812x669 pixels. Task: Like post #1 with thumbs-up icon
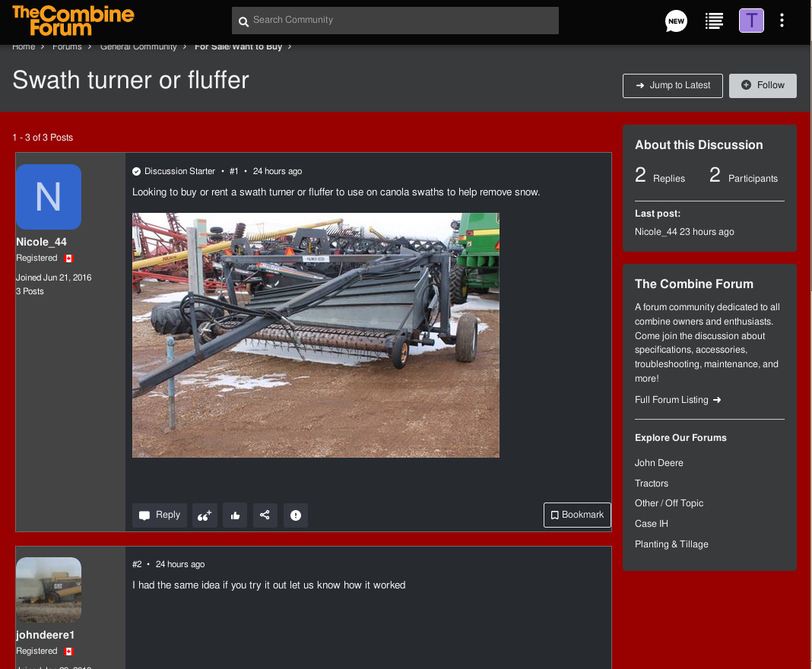coord(235,515)
